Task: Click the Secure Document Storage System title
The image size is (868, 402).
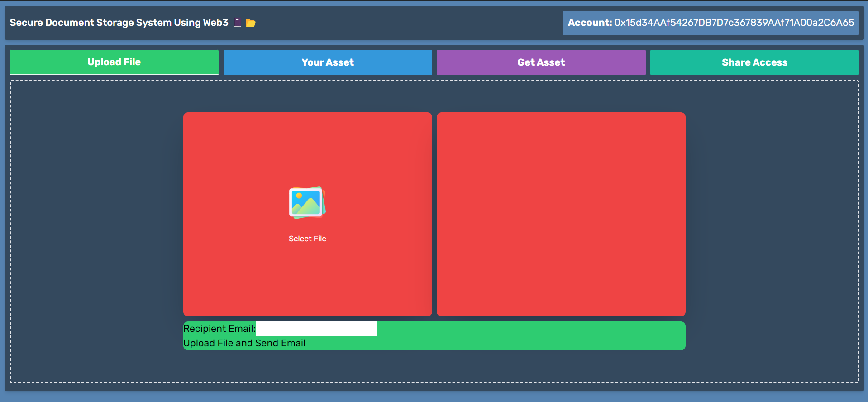Action: (x=119, y=23)
